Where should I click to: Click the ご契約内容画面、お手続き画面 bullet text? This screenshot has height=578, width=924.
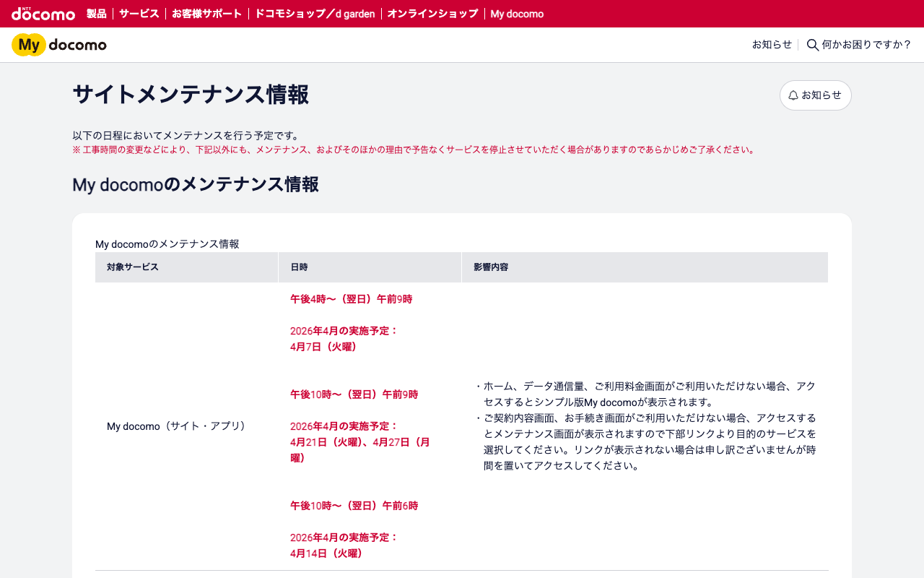pos(645,442)
